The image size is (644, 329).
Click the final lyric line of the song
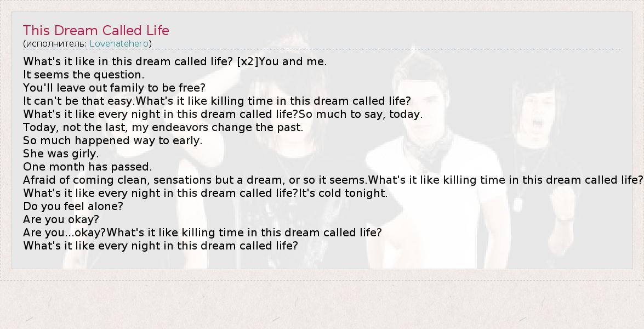click(161, 246)
